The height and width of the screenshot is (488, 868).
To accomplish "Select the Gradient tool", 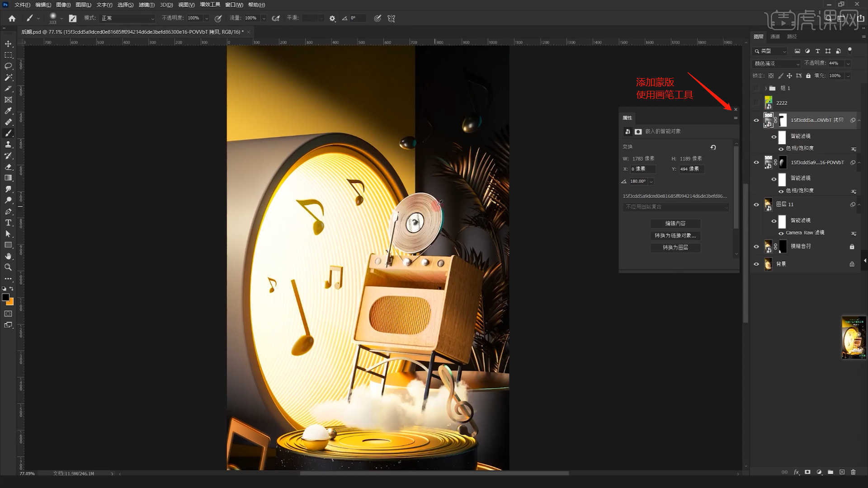I will 8,178.
